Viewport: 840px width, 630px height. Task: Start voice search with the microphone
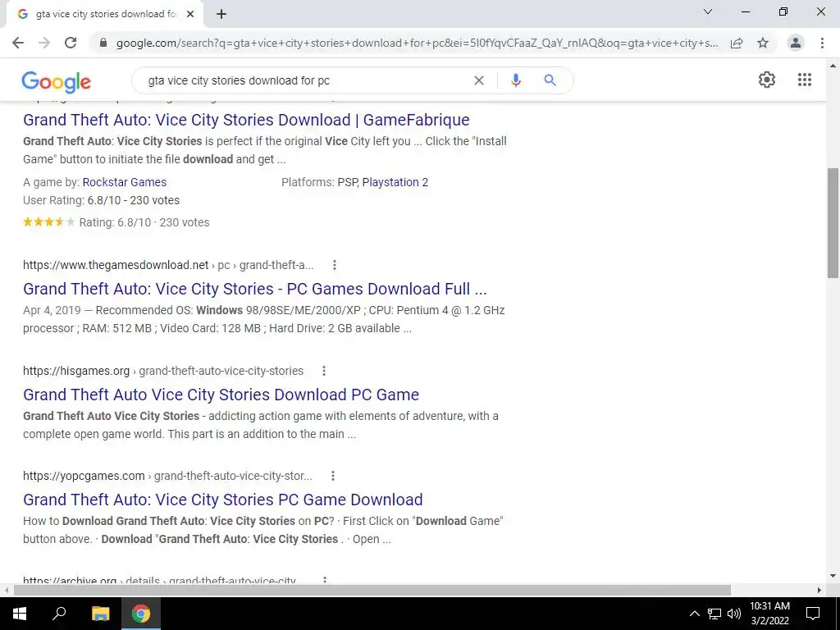click(516, 80)
